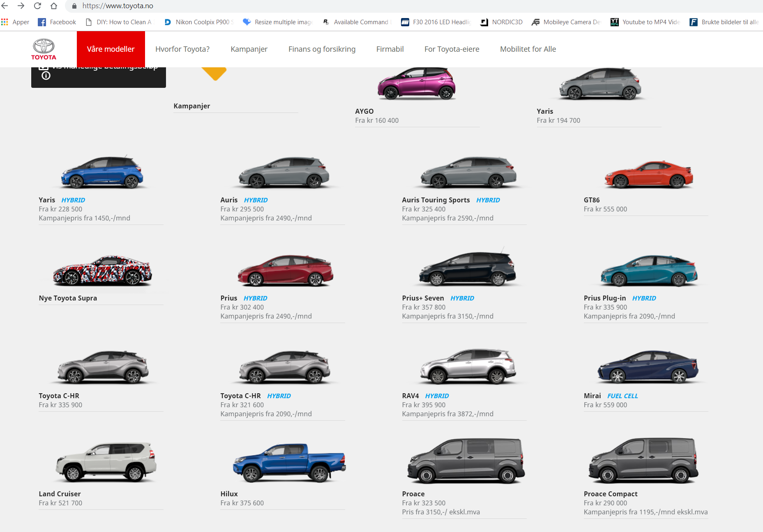Click the orange Kampanjer tag graphic

pos(214,74)
